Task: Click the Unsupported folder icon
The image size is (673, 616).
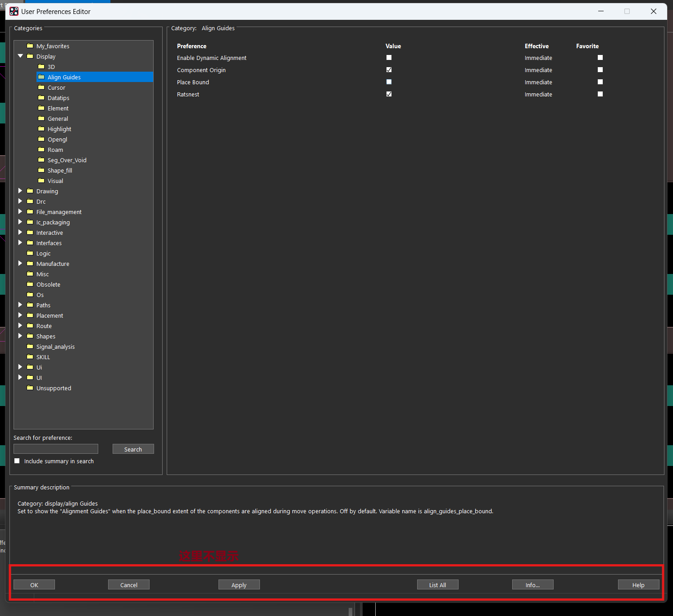Action: click(x=30, y=388)
